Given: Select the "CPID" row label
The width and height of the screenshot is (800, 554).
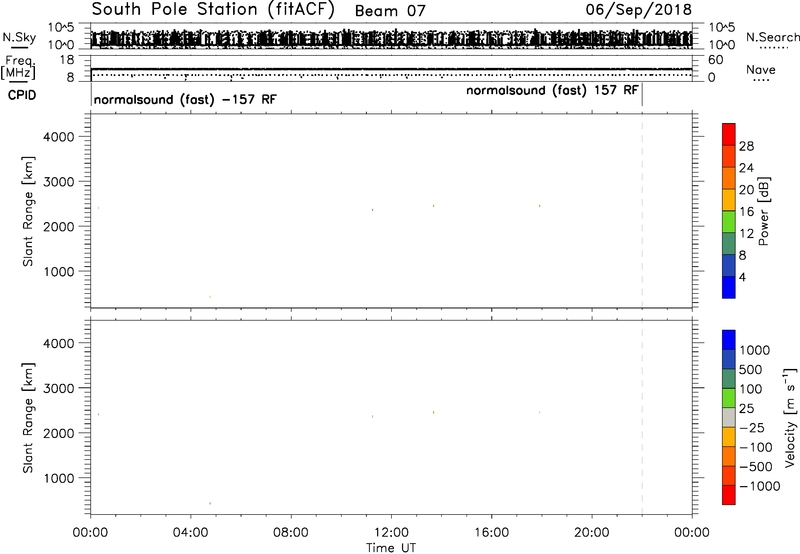Looking at the screenshot, I should [22, 95].
